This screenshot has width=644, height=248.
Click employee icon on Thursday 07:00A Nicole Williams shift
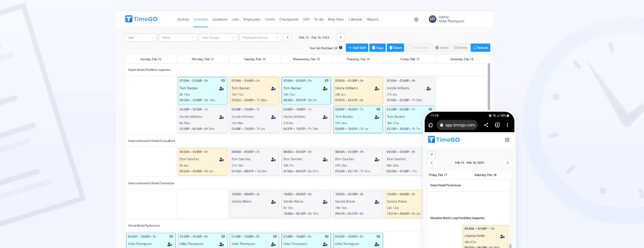click(377, 88)
